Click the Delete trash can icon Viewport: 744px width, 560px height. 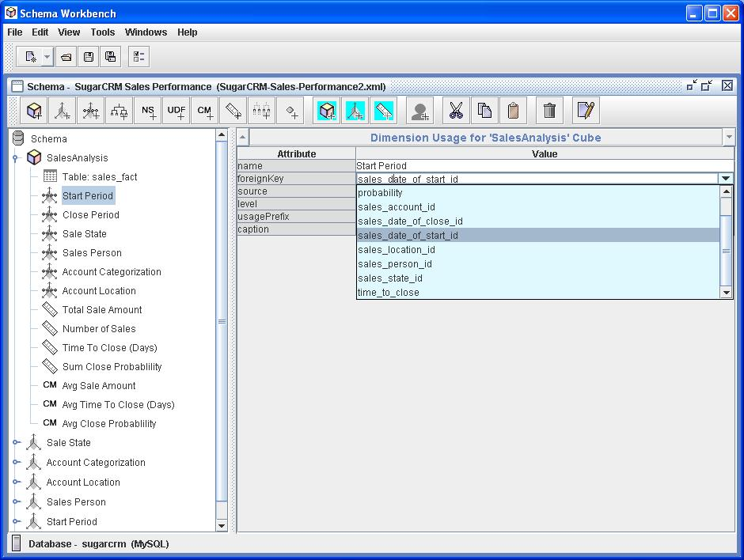coord(549,112)
